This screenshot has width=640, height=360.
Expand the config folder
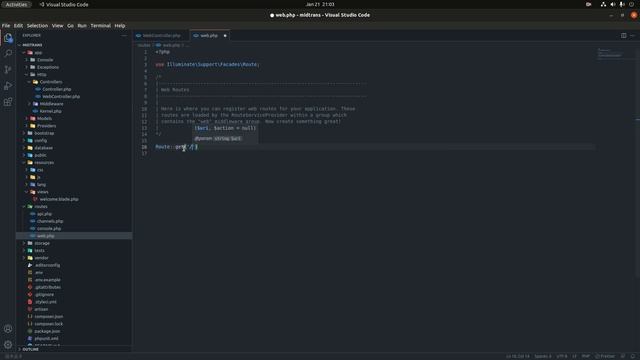point(41,140)
